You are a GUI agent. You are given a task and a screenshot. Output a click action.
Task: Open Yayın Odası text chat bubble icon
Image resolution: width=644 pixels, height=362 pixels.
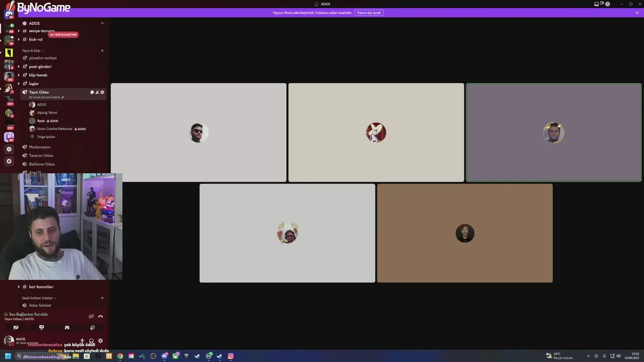[x=92, y=93]
